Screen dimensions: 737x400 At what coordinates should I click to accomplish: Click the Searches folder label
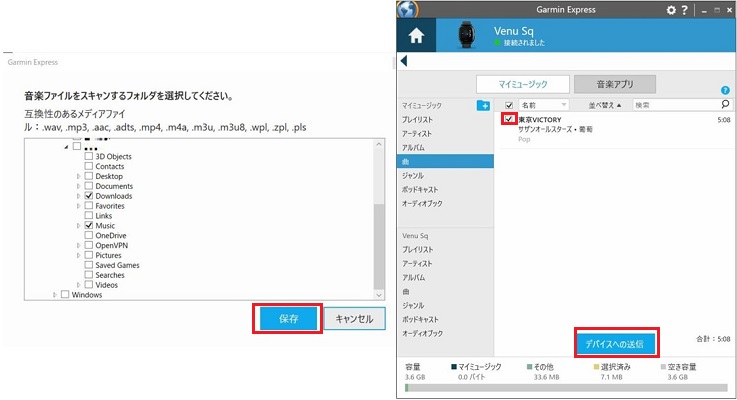pyautogui.click(x=110, y=275)
